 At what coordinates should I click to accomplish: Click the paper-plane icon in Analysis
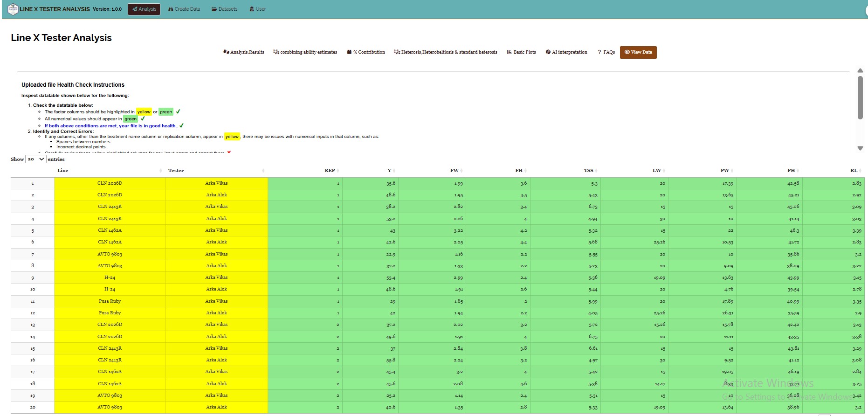pyautogui.click(x=135, y=9)
